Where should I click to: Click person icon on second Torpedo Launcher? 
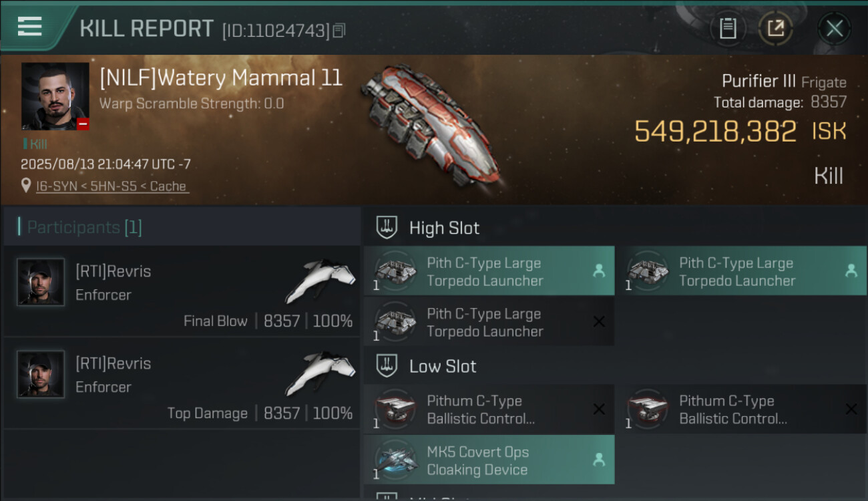851,271
